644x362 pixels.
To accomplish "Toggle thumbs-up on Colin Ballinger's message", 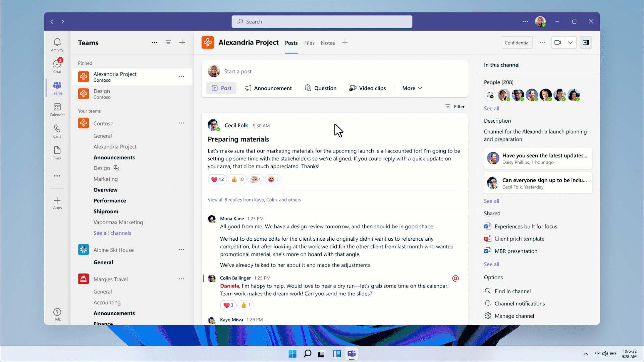I will [246, 305].
